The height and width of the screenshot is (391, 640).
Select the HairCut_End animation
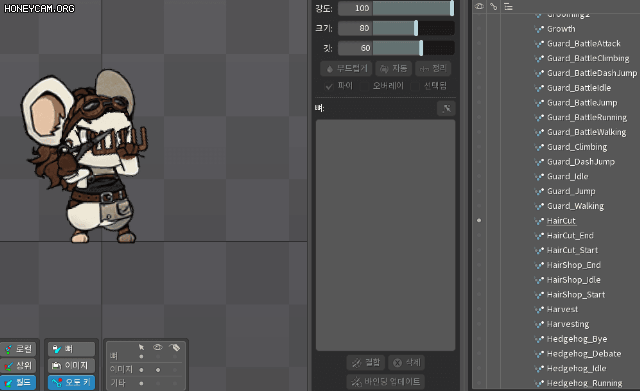point(570,235)
